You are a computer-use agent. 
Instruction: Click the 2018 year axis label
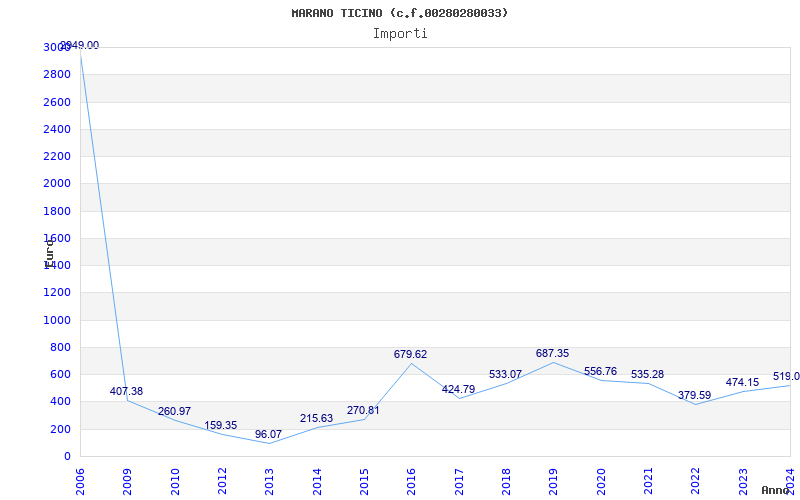[506, 482]
